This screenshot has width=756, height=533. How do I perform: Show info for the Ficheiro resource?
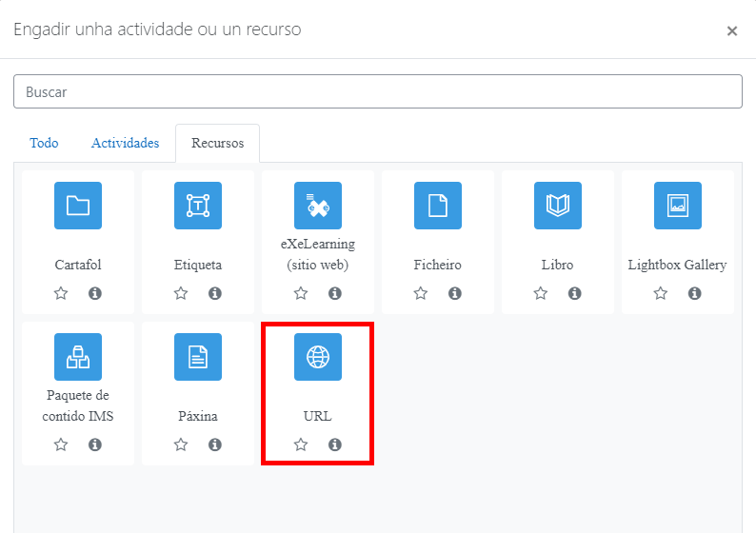[x=455, y=293]
